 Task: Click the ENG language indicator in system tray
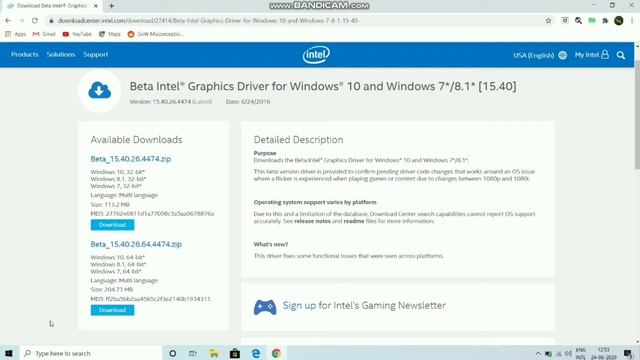click(580, 353)
